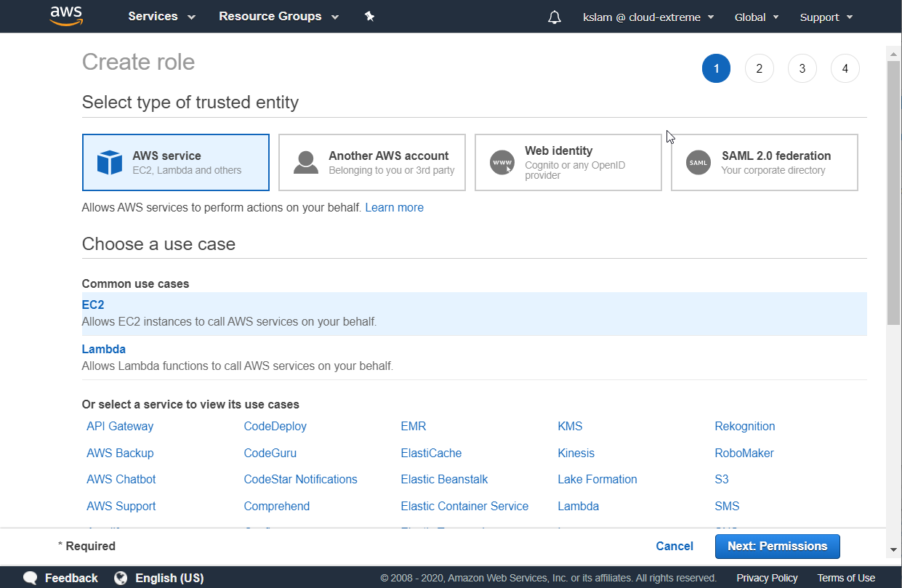
Task: Click Next: Permissions button
Action: pos(777,546)
